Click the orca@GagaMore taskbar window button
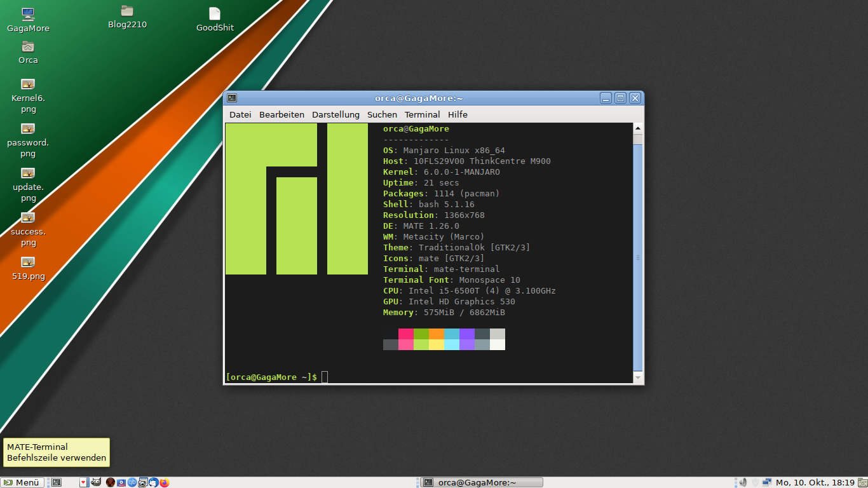This screenshot has height=488, width=868. (482, 482)
